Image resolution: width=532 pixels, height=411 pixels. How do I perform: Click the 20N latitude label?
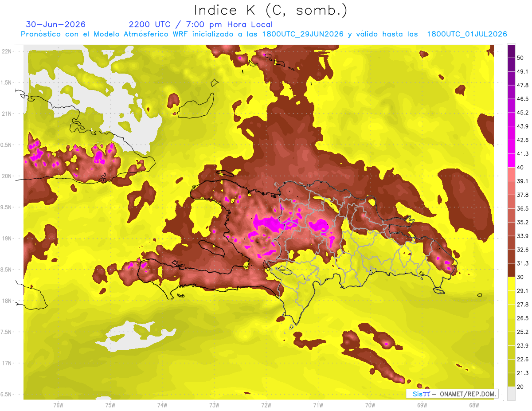(x=8, y=176)
